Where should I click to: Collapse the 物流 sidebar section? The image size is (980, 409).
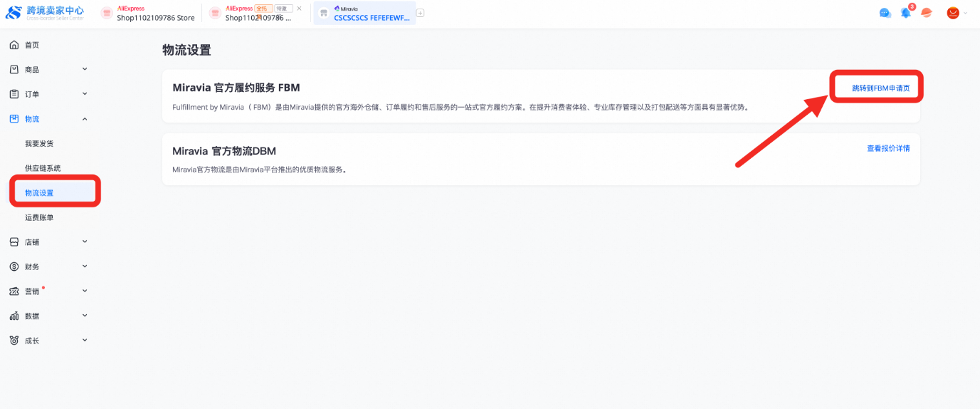(85, 119)
